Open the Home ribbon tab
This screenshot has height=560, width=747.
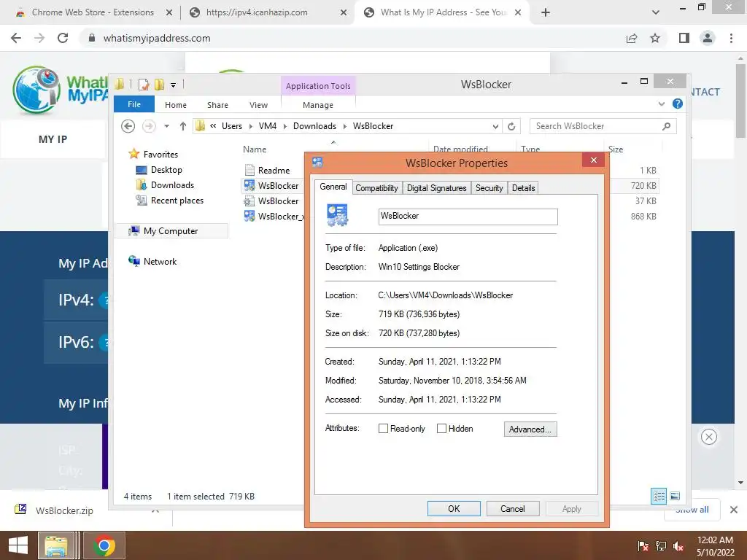pos(176,105)
